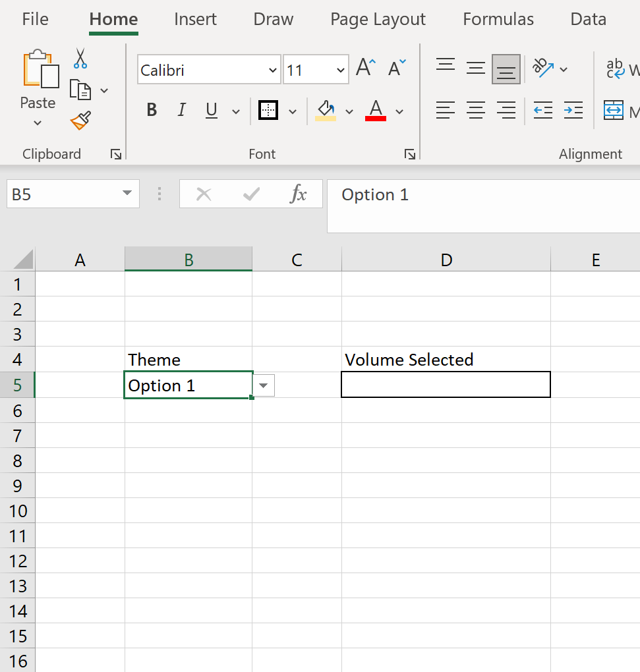This screenshot has height=672, width=640.
Task: Toggle Italic formatting
Action: pyautogui.click(x=182, y=110)
